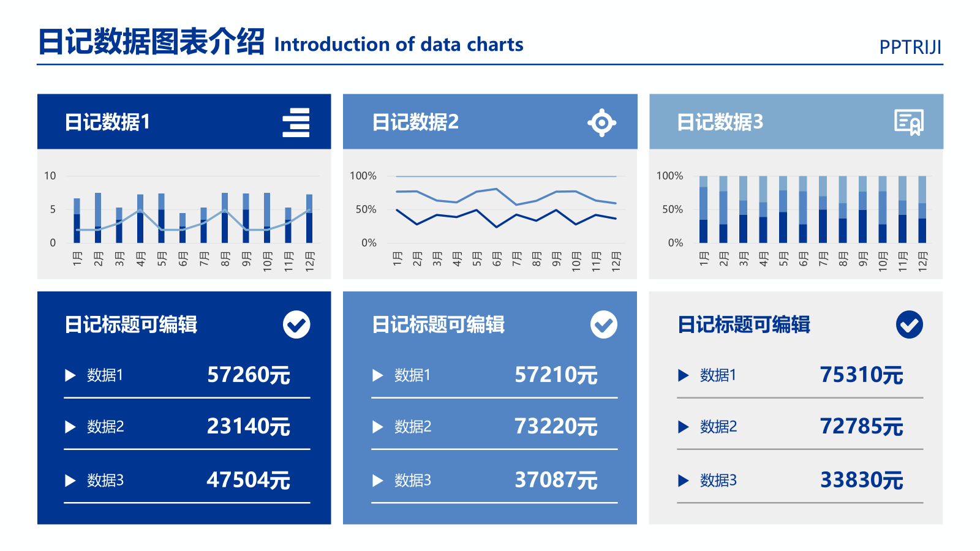Click the stacked-lines icon beside 日记数据1
The height and width of the screenshot is (551, 980).
296,122
